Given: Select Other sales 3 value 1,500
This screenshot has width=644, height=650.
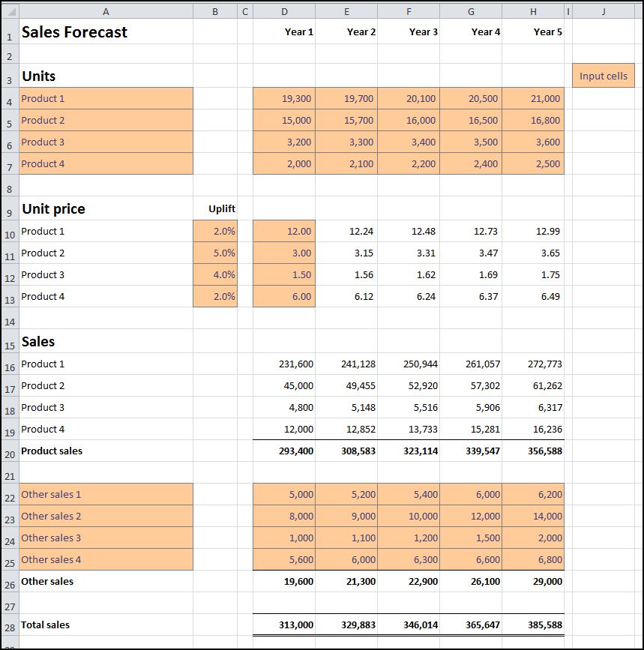Looking at the screenshot, I should pos(471,538).
